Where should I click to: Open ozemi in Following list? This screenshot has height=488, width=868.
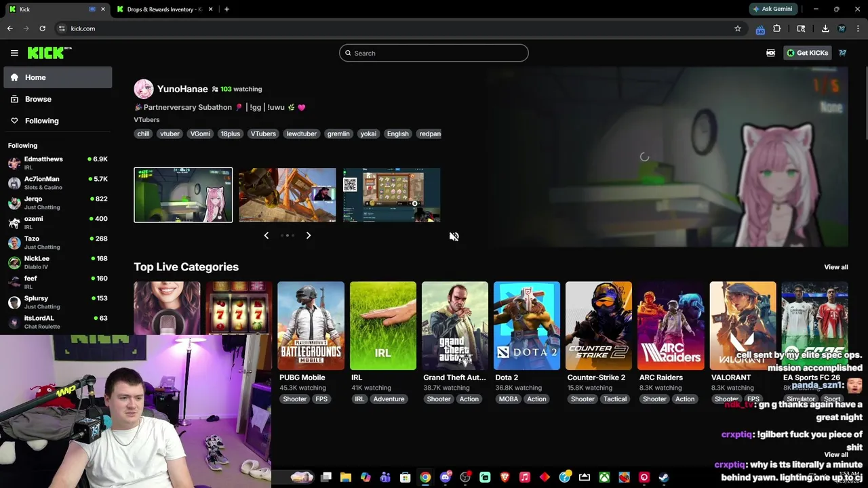(58, 222)
